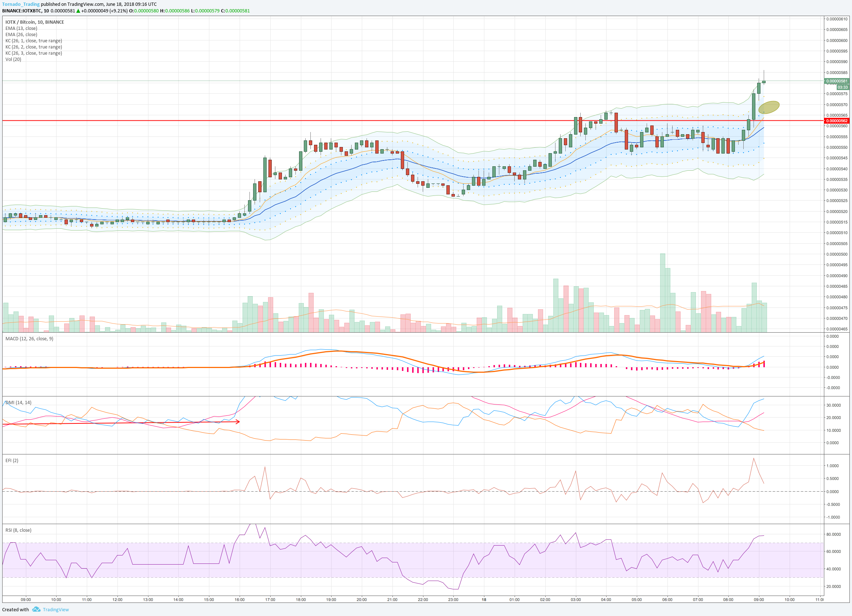This screenshot has width=852, height=616.
Task: Click the green up-triangle change icon in header
Action: (x=78, y=11)
